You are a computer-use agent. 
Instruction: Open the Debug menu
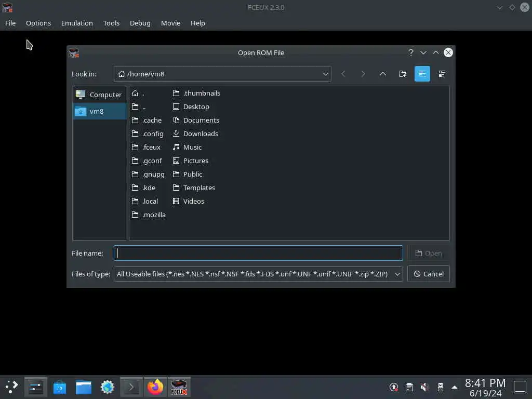[x=140, y=23]
